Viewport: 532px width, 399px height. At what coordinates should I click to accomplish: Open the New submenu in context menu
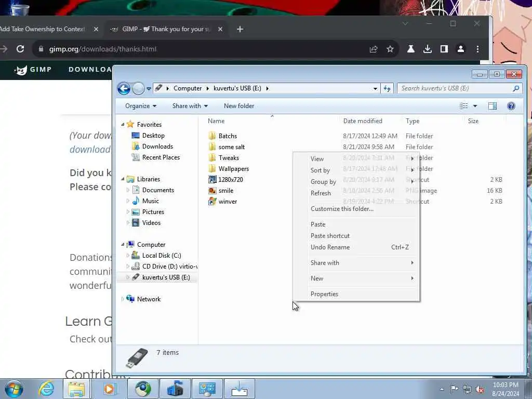coord(356,278)
